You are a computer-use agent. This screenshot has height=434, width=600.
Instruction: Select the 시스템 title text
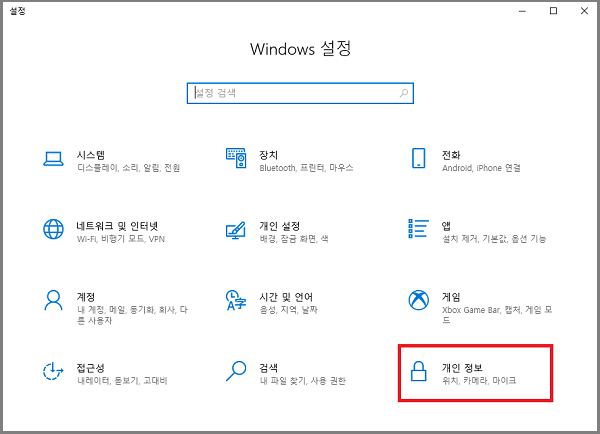click(x=91, y=155)
